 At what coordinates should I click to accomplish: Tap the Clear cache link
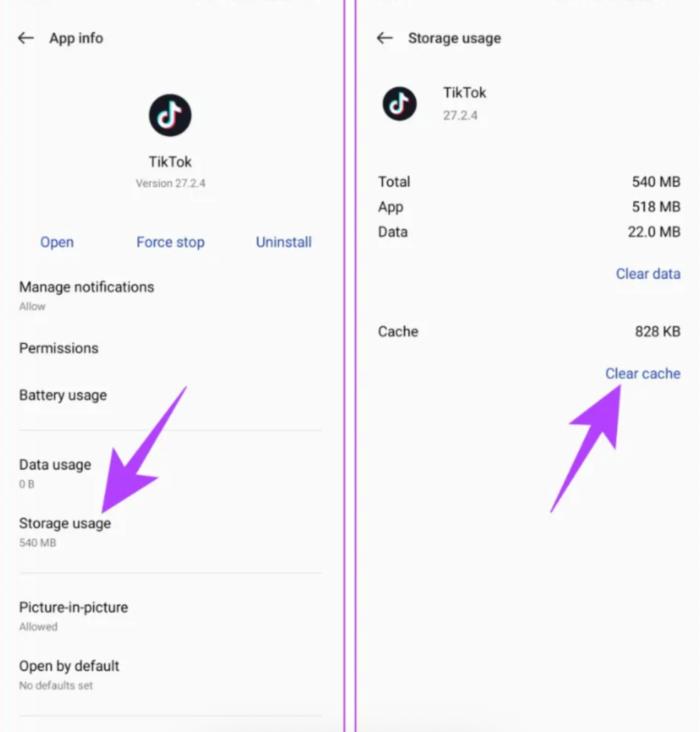coord(643,373)
